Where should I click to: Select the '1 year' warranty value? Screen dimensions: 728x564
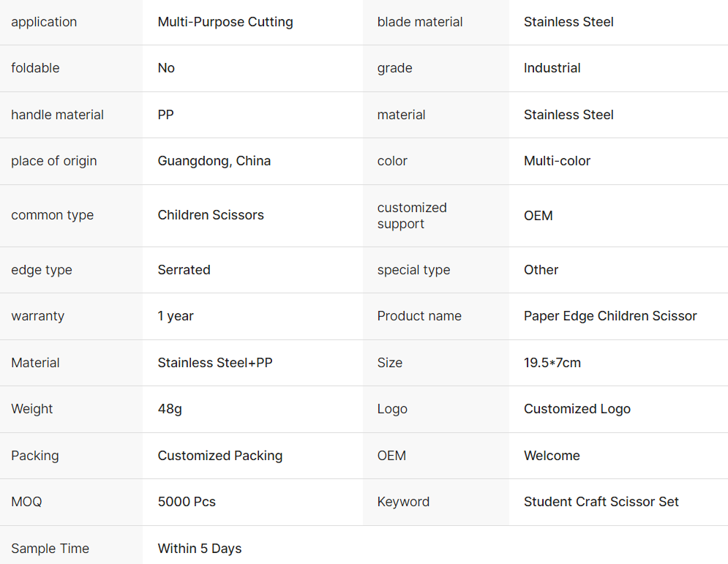point(176,316)
